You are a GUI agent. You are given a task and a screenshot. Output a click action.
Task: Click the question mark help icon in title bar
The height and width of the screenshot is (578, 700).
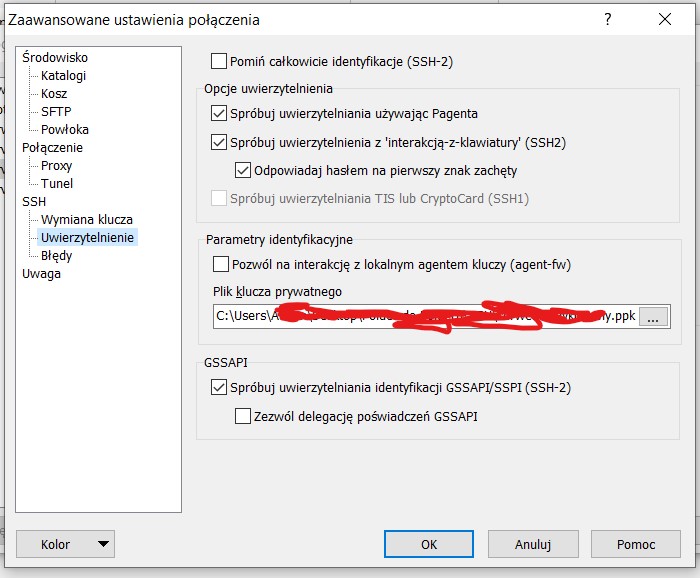[608, 19]
